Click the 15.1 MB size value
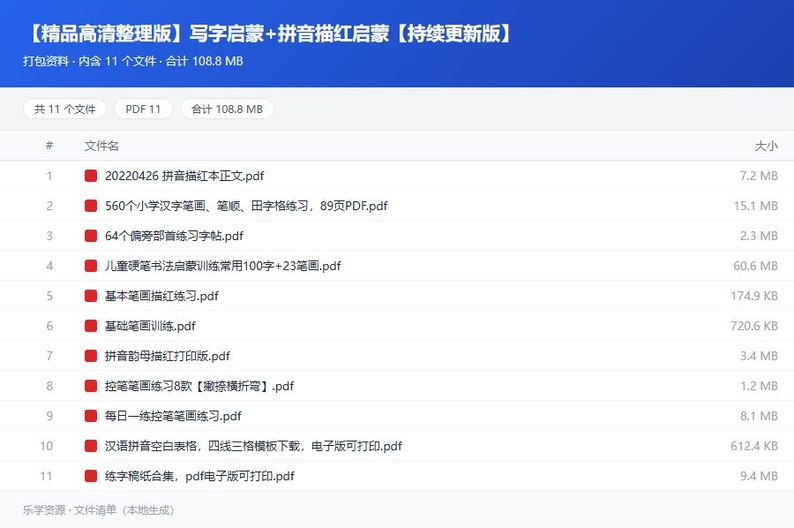The image size is (794, 528). pyautogui.click(x=756, y=206)
